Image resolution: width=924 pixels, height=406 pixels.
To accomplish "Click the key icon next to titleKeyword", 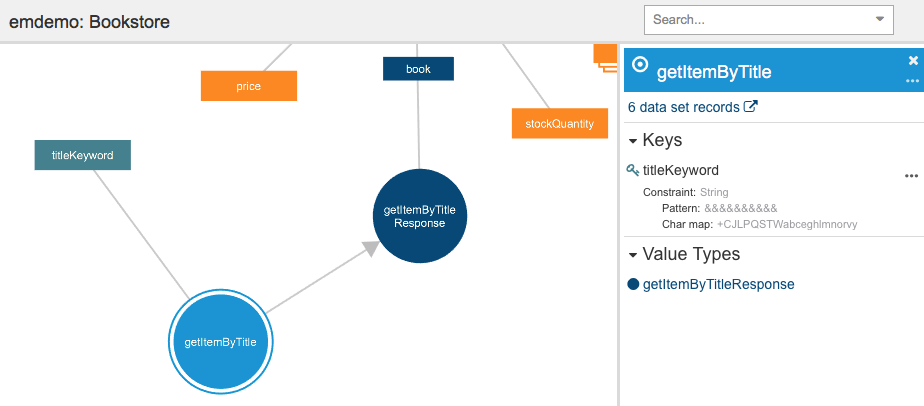I will point(633,170).
